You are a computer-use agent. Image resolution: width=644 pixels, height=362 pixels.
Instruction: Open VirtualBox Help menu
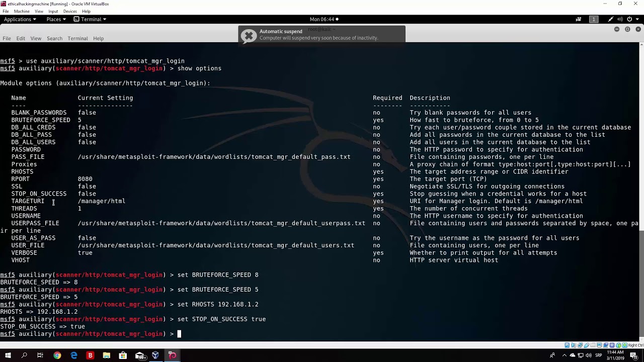click(x=86, y=11)
